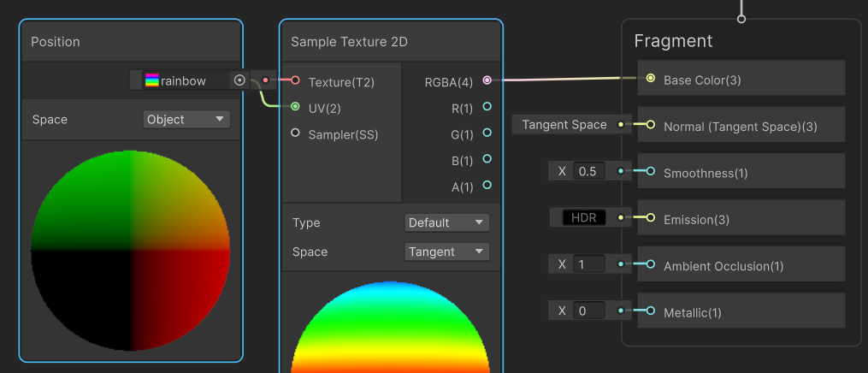Open the Emission HDR color swatch
Image resolution: width=868 pixels, height=373 pixels.
584,217
